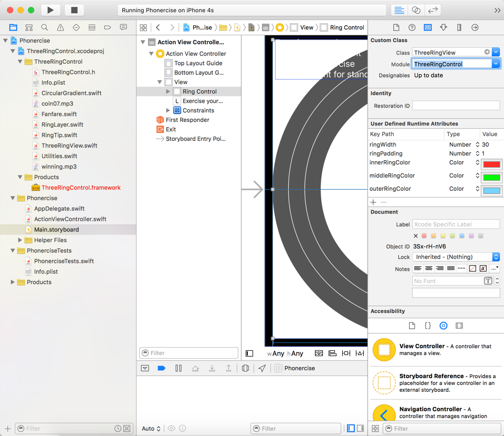Change the middleRingColor green swatch
The width and height of the screenshot is (504, 436).
click(x=491, y=178)
